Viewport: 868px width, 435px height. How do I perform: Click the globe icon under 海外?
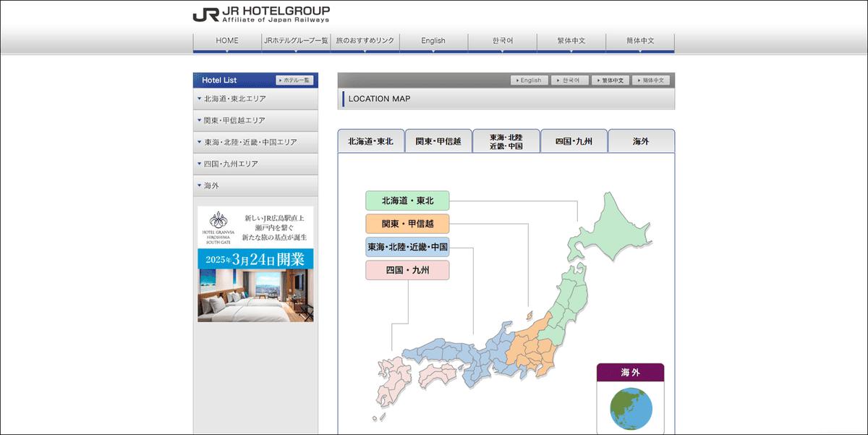630,409
